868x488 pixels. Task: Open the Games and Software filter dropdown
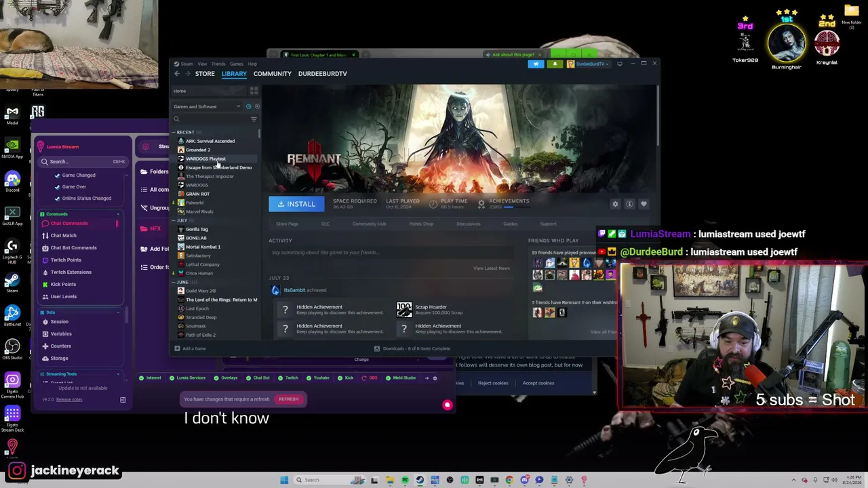tap(207, 106)
